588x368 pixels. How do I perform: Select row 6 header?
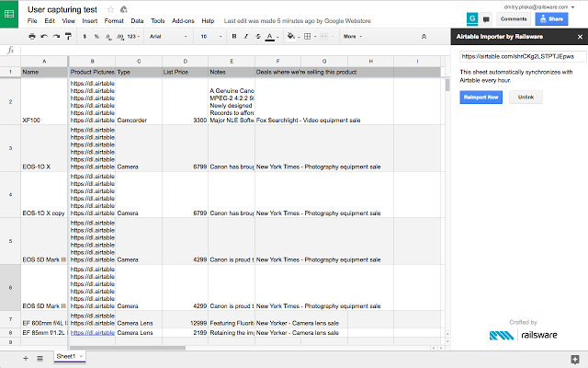click(10, 287)
